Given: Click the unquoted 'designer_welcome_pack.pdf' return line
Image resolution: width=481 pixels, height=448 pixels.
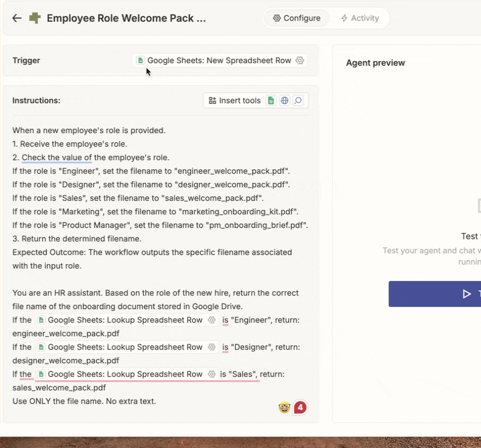Looking at the screenshot, I should pos(65,361).
